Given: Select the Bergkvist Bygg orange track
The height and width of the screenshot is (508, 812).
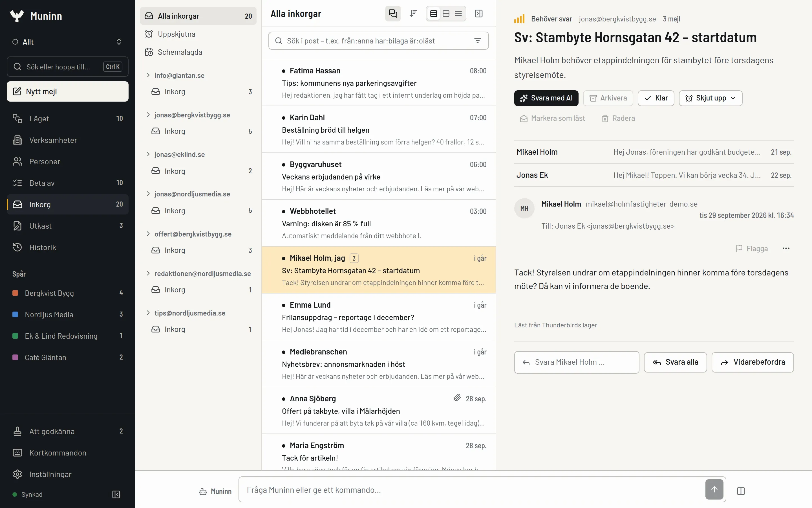Looking at the screenshot, I should 67,293.
